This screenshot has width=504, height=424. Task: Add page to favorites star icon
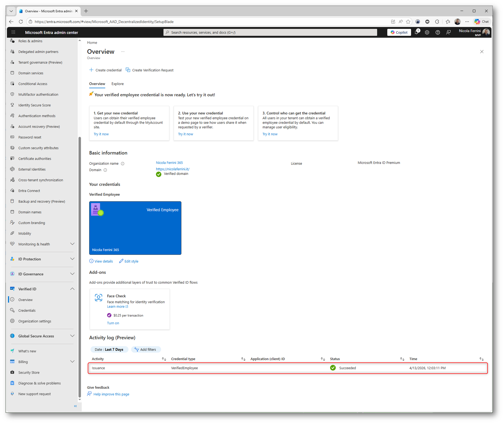pyautogui.click(x=408, y=22)
